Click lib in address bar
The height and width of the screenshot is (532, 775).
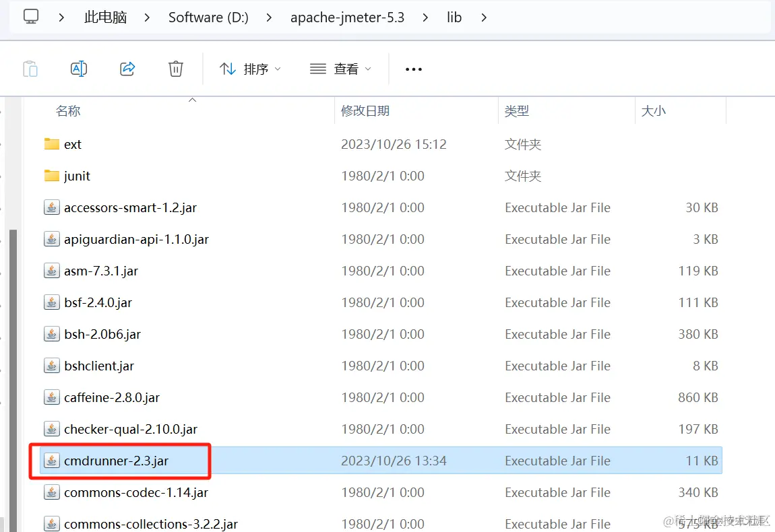point(454,18)
